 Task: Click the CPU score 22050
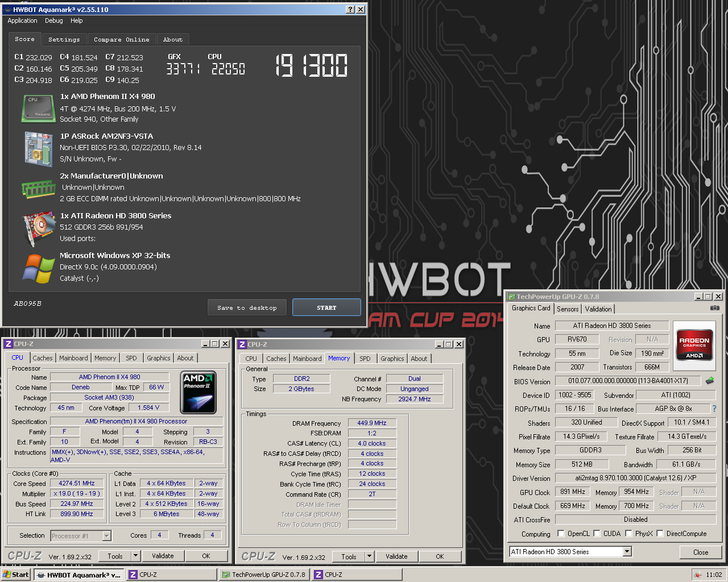point(228,69)
